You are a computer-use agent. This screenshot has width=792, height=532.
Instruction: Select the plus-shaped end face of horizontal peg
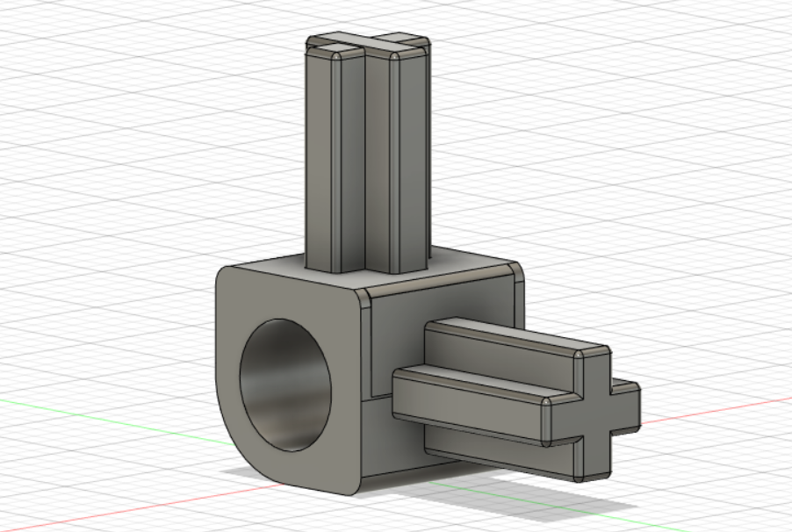[x=595, y=415]
